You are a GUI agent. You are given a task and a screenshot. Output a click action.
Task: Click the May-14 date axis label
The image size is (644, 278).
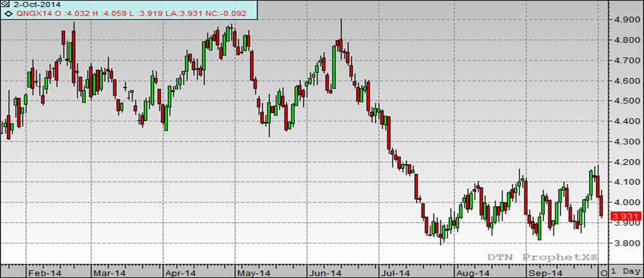(254, 272)
